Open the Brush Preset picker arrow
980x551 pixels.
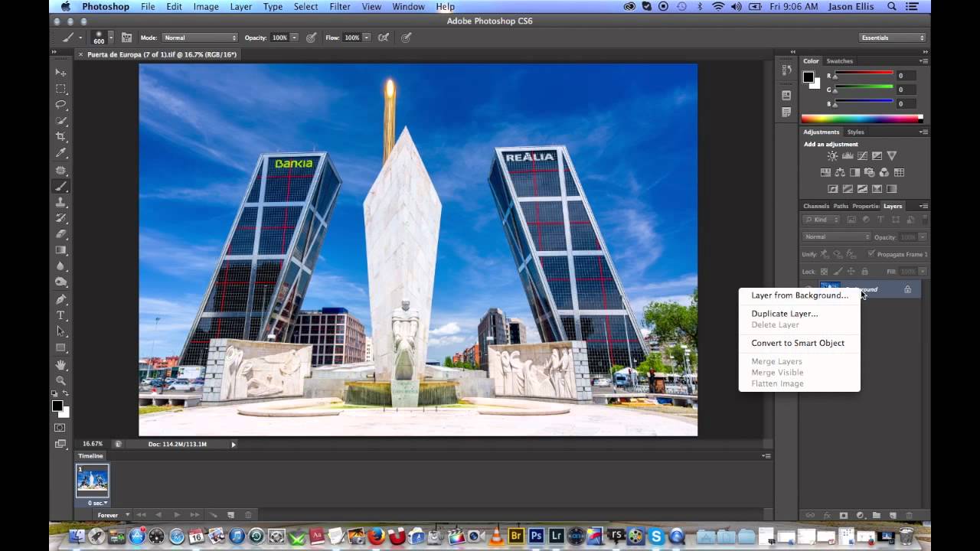[x=111, y=37]
